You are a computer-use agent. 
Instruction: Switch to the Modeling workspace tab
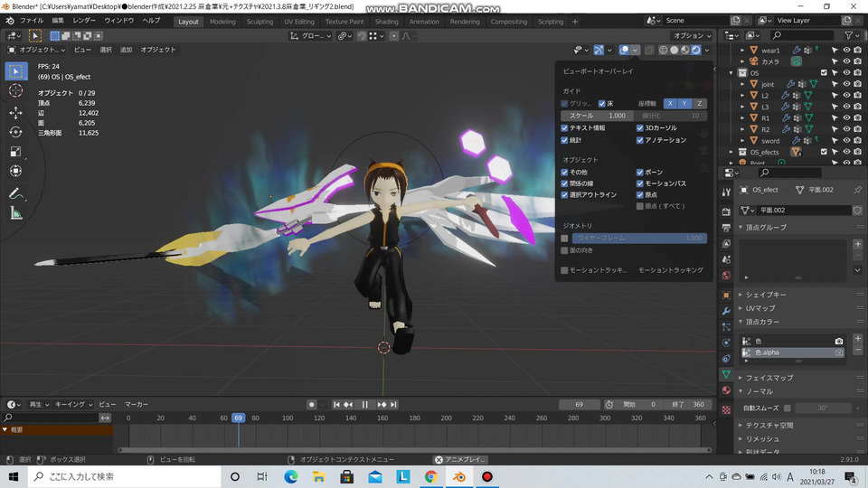[x=222, y=22]
